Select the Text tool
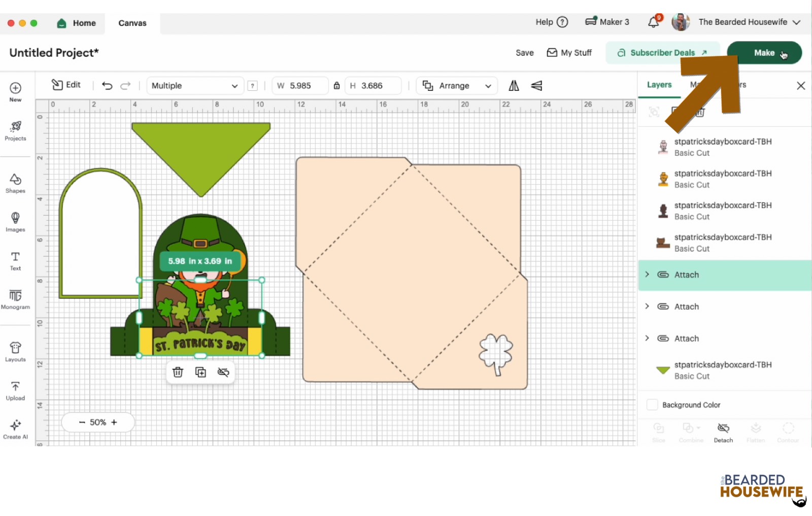Viewport: 812px width, 516px height. point(15,261)
